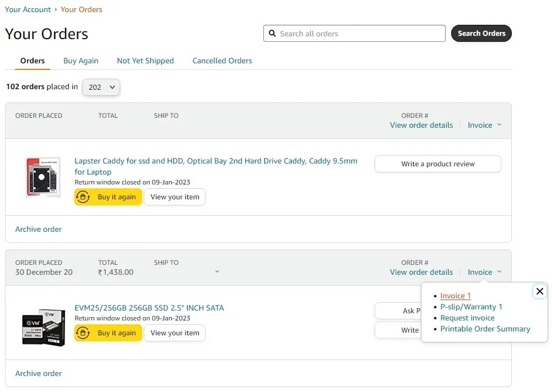Click the search magnifier icon in orders search bar
This screenshot has height=392, width=552.
click(x=273, y=34)
